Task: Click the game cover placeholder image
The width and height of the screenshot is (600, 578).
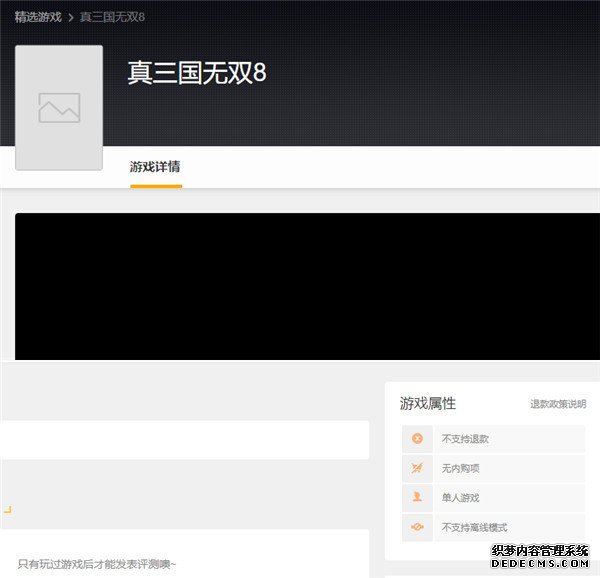Action: tap(59, 107)
